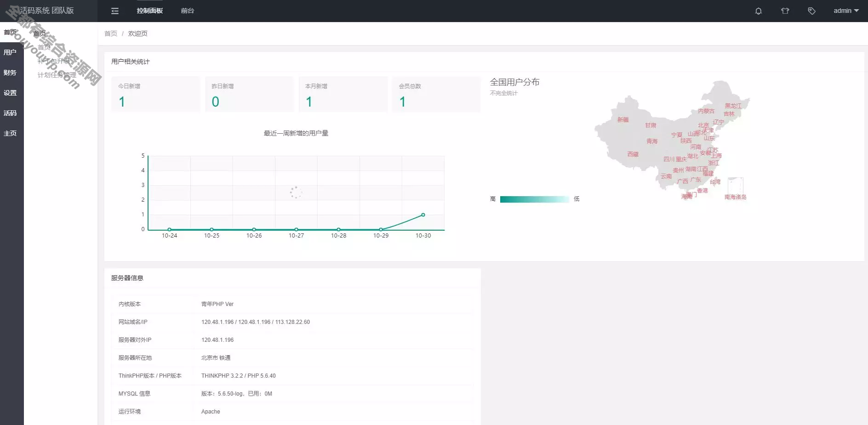Collapse the sidebar with the menu fold icon
This screenshot has width=868, height=425.
pos(115,11)
